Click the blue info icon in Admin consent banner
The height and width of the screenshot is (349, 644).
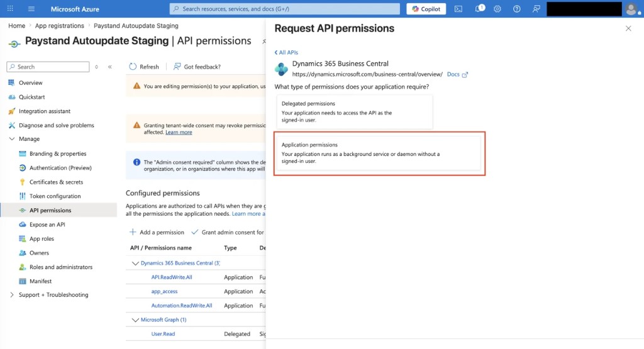pyautogui.click(x=136, y=162)
